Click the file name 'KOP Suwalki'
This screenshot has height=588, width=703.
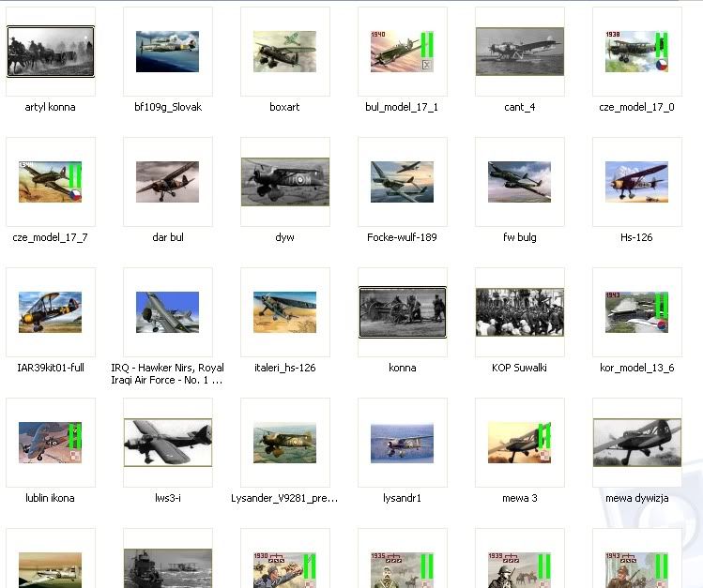point(519,368)
